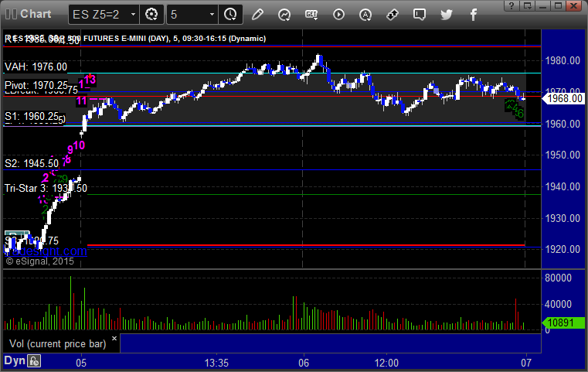Click the link chart icon
The height and width of the screenshot is (372, 588).
pyautogui.click(x=393, y=14)
